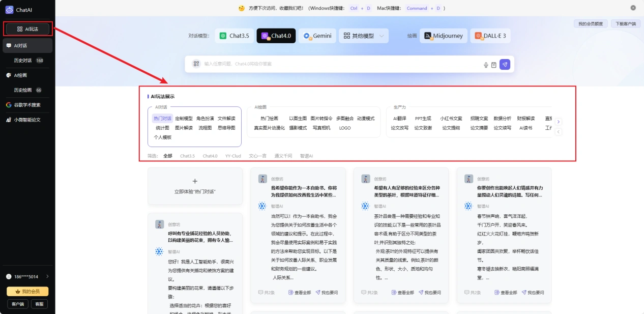This screenshot has height=314, width=644.
Task: Filter by YY-Clud
Action: tap(233, 156)
